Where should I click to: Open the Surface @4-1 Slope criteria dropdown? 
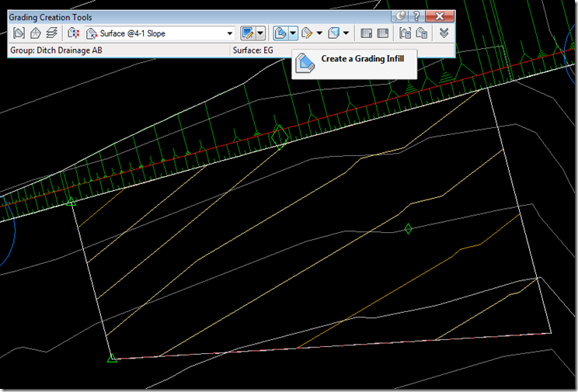click(x=229, y=33)
